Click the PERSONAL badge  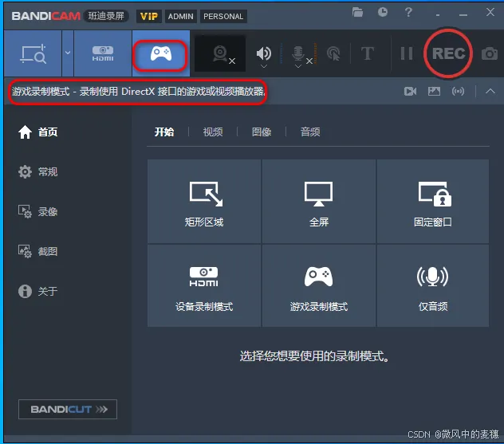(223, 17)
